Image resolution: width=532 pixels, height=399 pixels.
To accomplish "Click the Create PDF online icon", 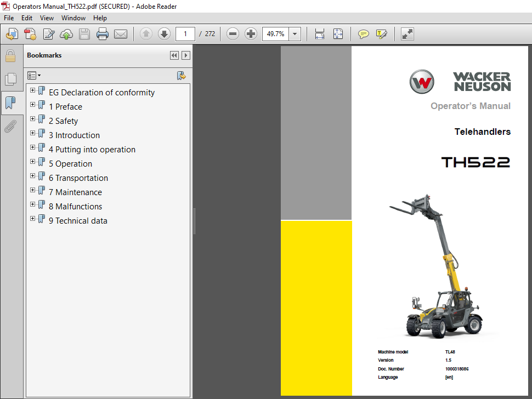I will pos(12,34).
